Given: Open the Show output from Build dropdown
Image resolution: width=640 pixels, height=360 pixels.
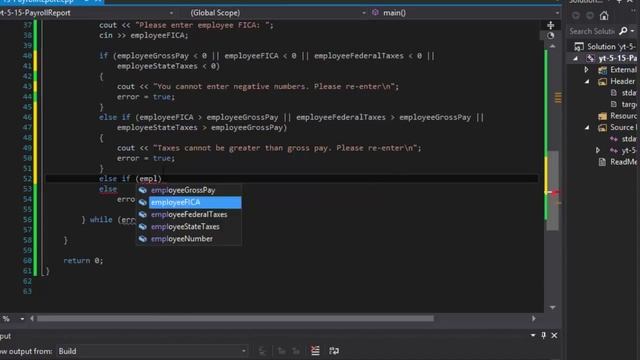Looking at the screenshot, I should [244, 351].
